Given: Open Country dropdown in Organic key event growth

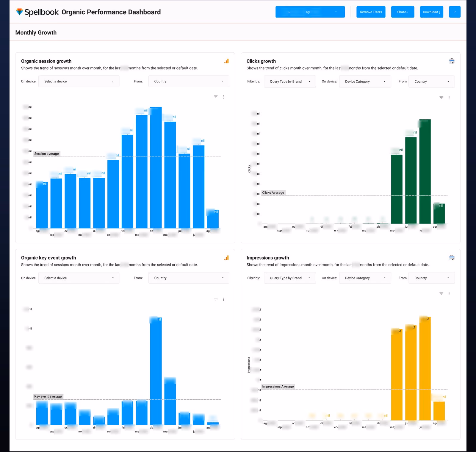Looking at the screenshot, I should click(189, 278).
